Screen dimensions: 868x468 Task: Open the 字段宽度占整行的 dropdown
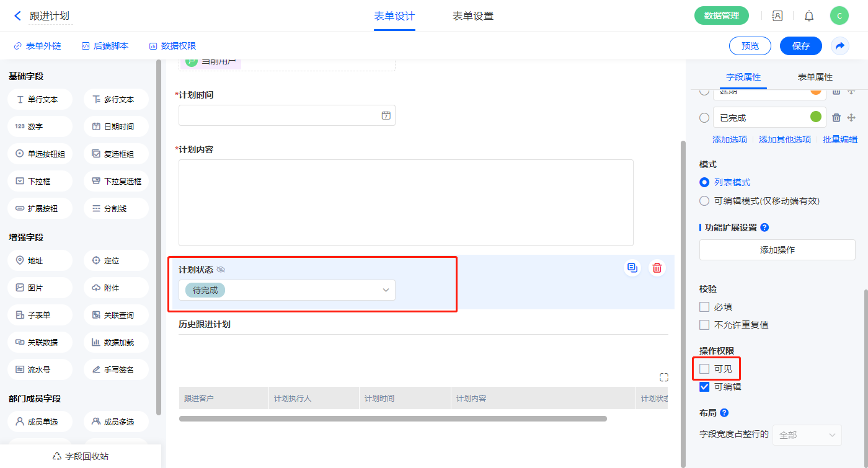[807, 435]
